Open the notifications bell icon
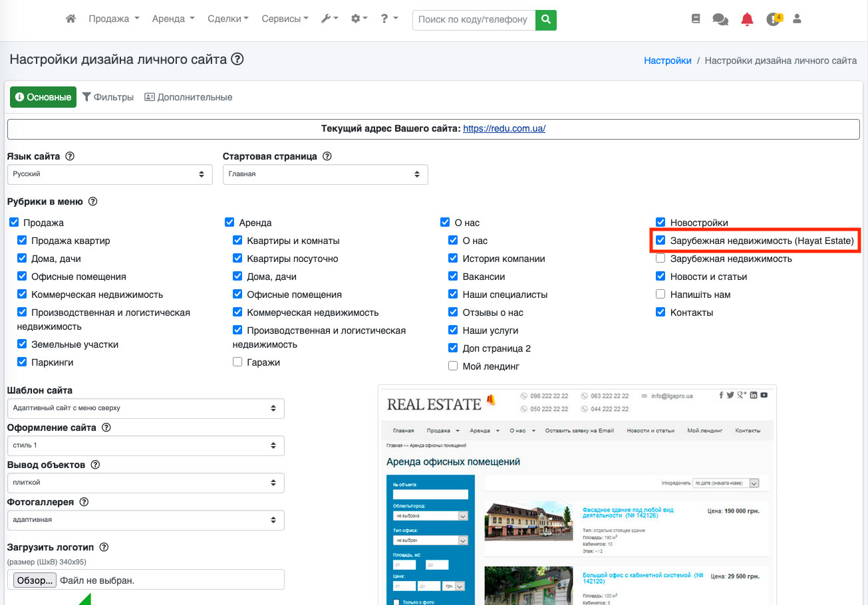The height and width of the screenshot is (605, 868). point(747,19)
